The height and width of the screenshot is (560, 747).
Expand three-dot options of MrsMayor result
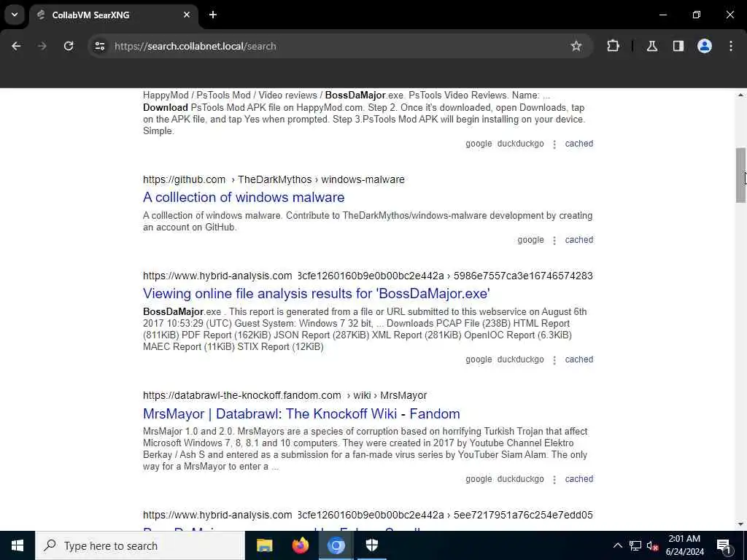[x=554, y=480]
